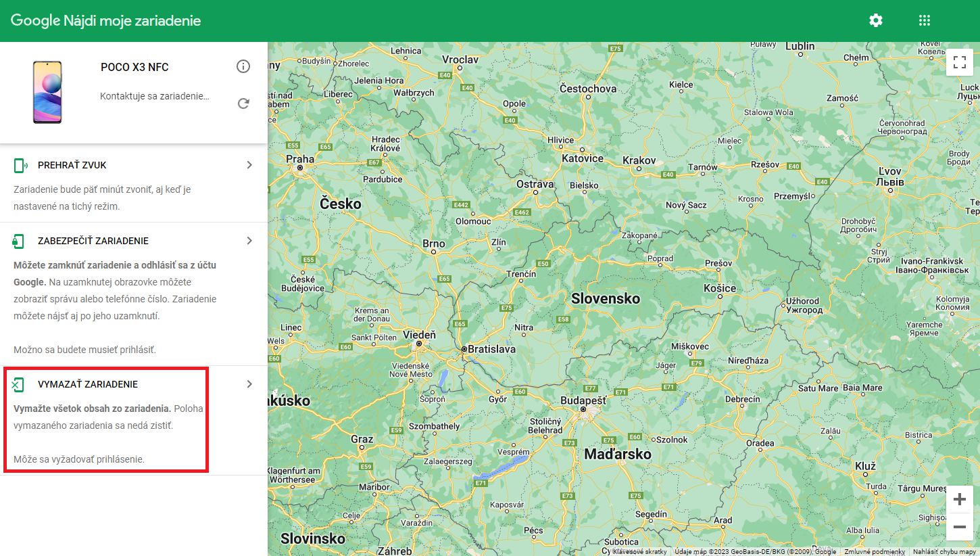Open the Klávesové skratky link
This screenshot has height=556, width=980.
point(639,551)
